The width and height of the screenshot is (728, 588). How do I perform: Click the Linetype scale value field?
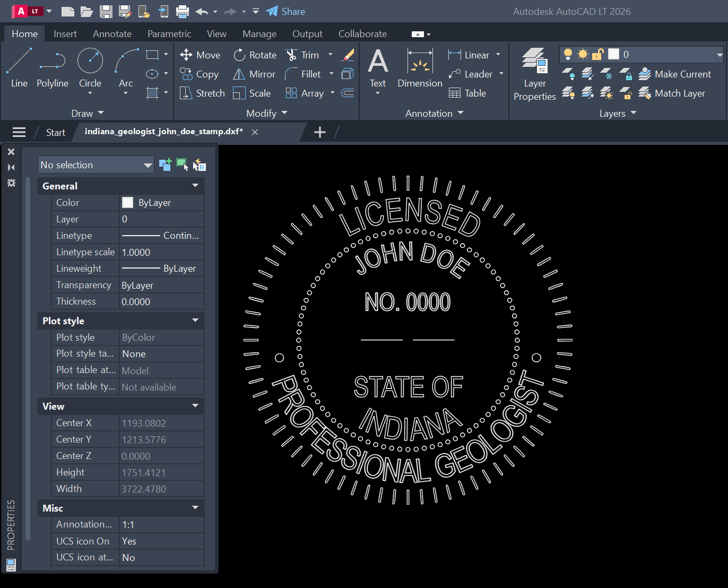pos(162,252)
